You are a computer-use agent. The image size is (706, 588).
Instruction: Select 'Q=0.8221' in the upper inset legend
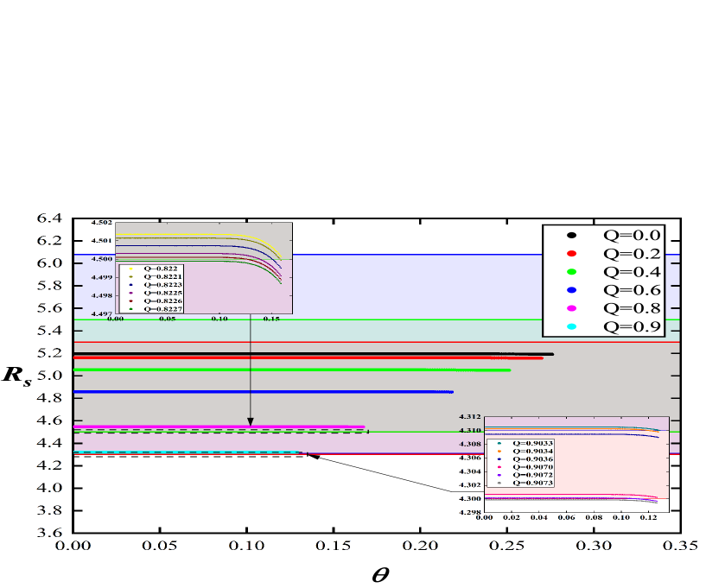[x=163, y=276]
